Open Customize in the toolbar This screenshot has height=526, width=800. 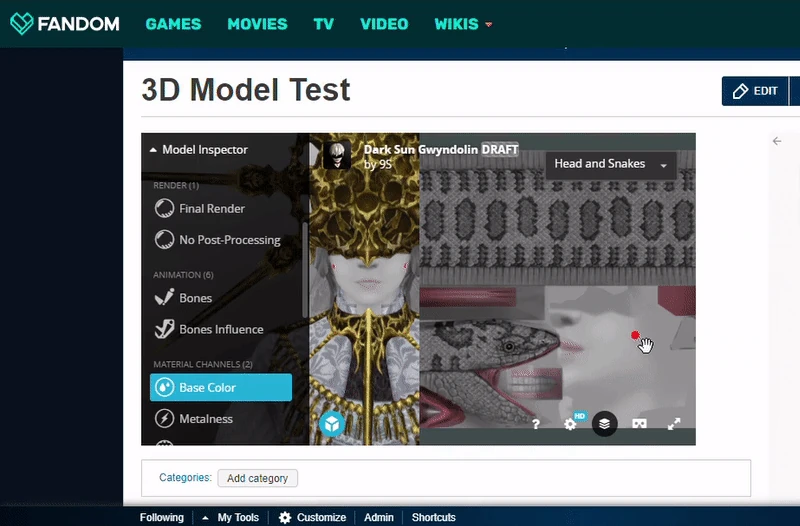[313, 517]
